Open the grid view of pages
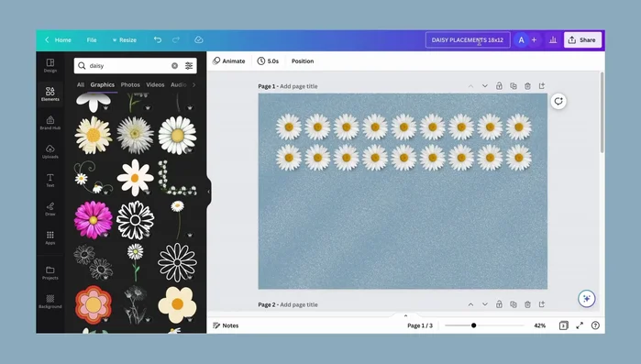This screenshot has height=364, width=641. coord(563,325)
